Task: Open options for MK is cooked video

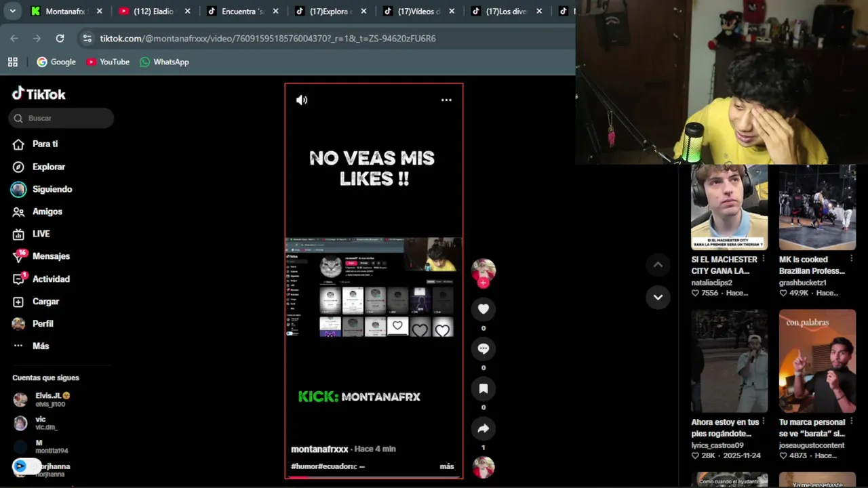Action: (852, 259)
